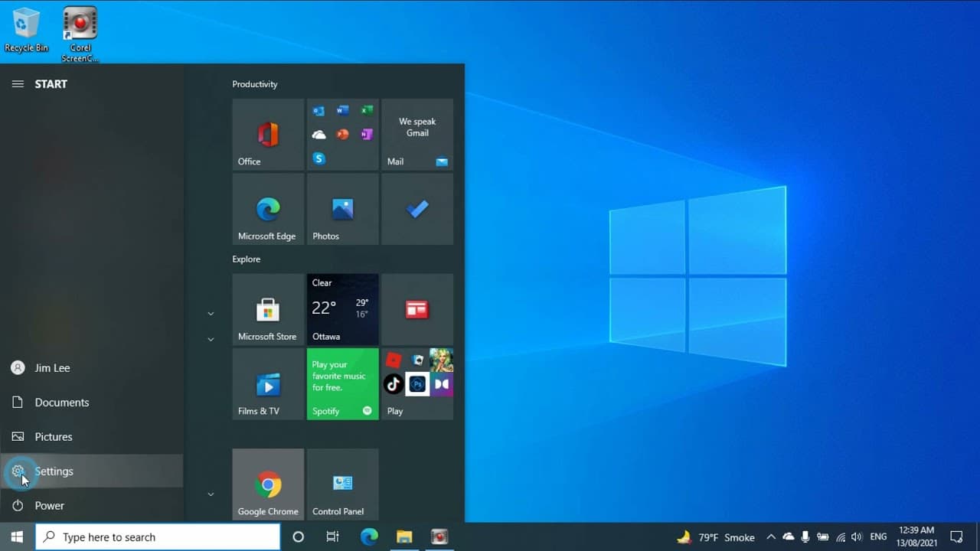
Task: Open the Power options menu
Action: [92, 506]
